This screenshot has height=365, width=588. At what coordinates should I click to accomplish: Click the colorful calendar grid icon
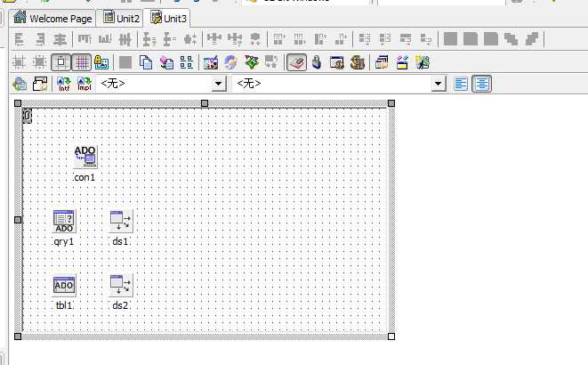point(210,62)
